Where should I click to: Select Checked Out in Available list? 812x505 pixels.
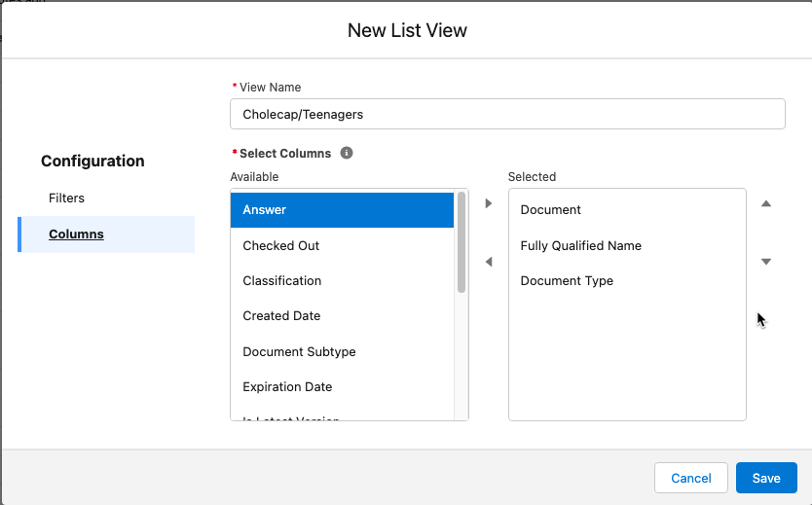[342, 245]
